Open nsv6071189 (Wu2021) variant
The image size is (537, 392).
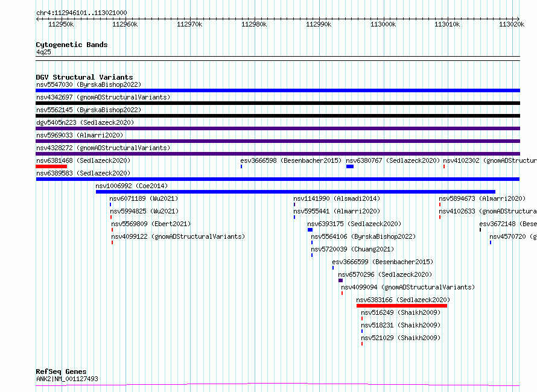(144, 198)
